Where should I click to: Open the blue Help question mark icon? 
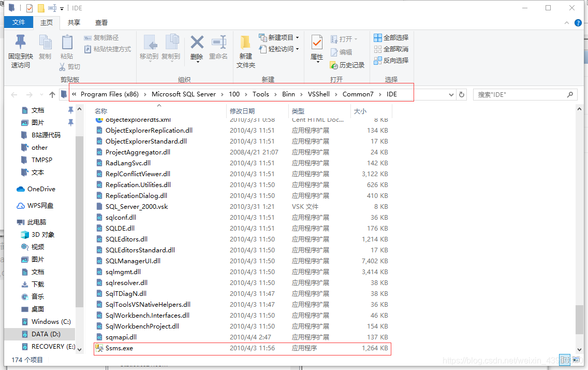tap(578, 23)
